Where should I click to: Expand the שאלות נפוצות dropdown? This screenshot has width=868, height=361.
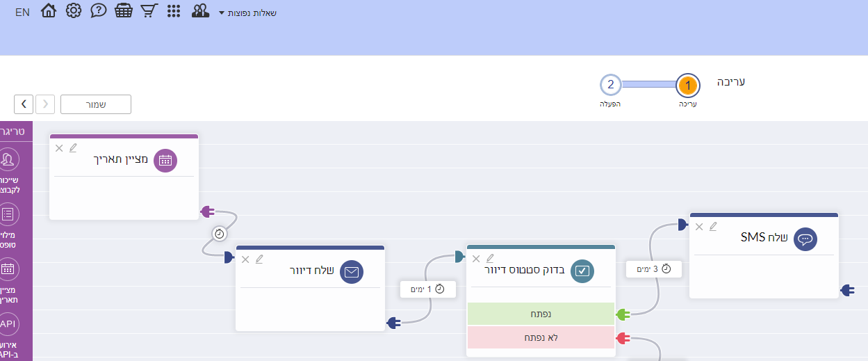(247, 13)
